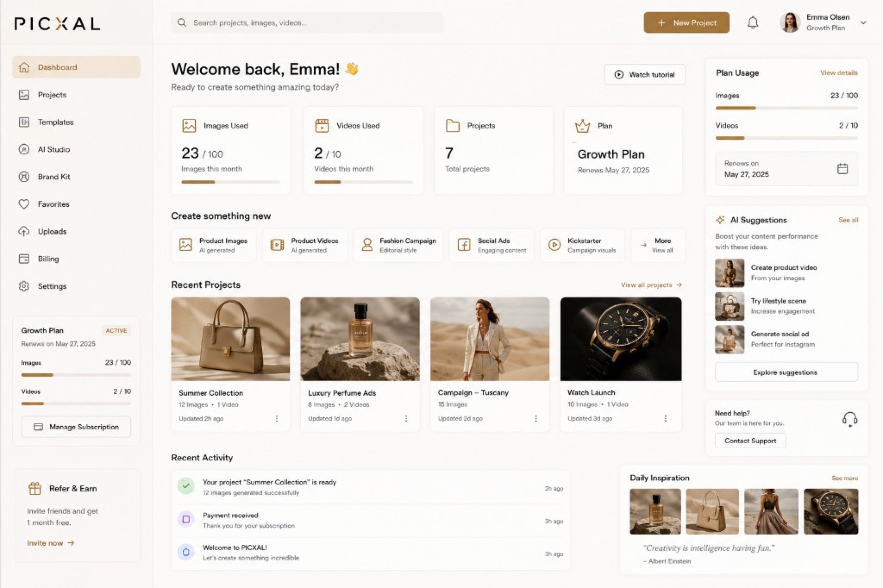
Task: Expand the Emma Olsen account dropdown chevron
Action: (863, 22)
